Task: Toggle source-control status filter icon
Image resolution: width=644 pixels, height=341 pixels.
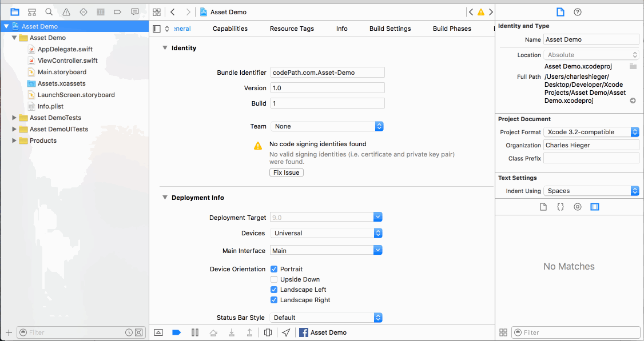Action: [x=139, y=332]
